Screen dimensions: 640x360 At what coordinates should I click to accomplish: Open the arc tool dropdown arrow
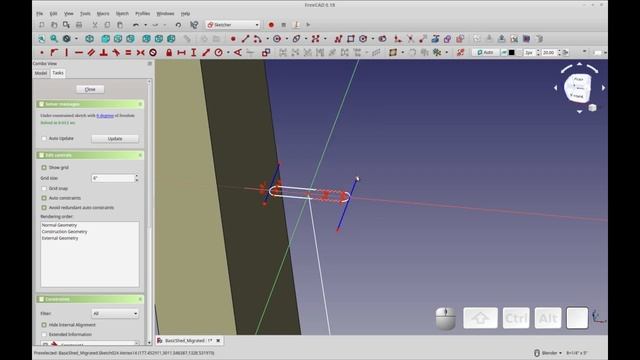pos(267,39)
